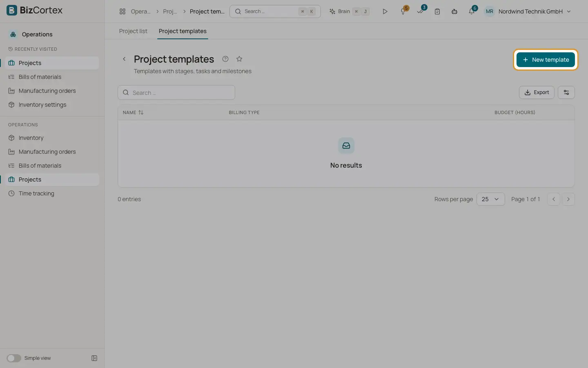Screen dimensions: 588x368
Task: Go to previous page arrow
Action: tap(554, 199)
